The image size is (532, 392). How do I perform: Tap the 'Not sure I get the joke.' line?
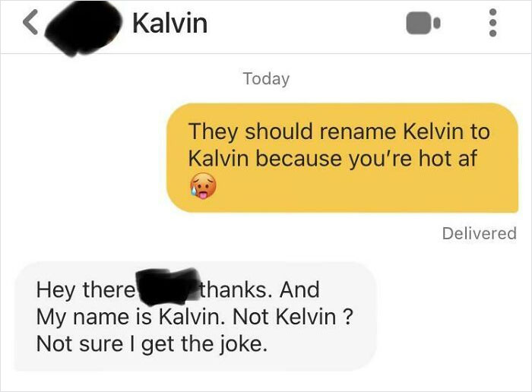click(152, 344)
